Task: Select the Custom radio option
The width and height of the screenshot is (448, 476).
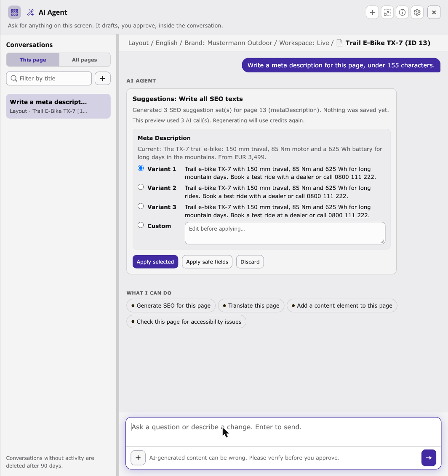Action: pos(141,225)
